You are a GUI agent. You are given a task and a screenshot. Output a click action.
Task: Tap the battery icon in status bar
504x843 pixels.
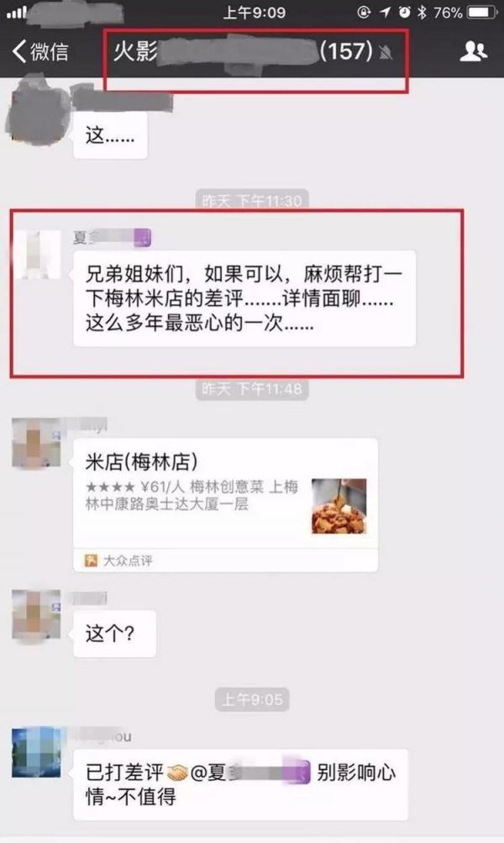(x=481, y=13)
